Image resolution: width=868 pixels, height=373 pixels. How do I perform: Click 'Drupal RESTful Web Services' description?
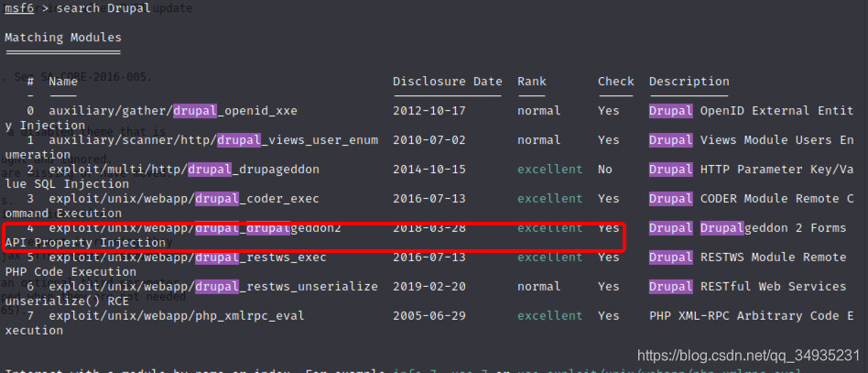pyautogui.click(x=748, y=287)
